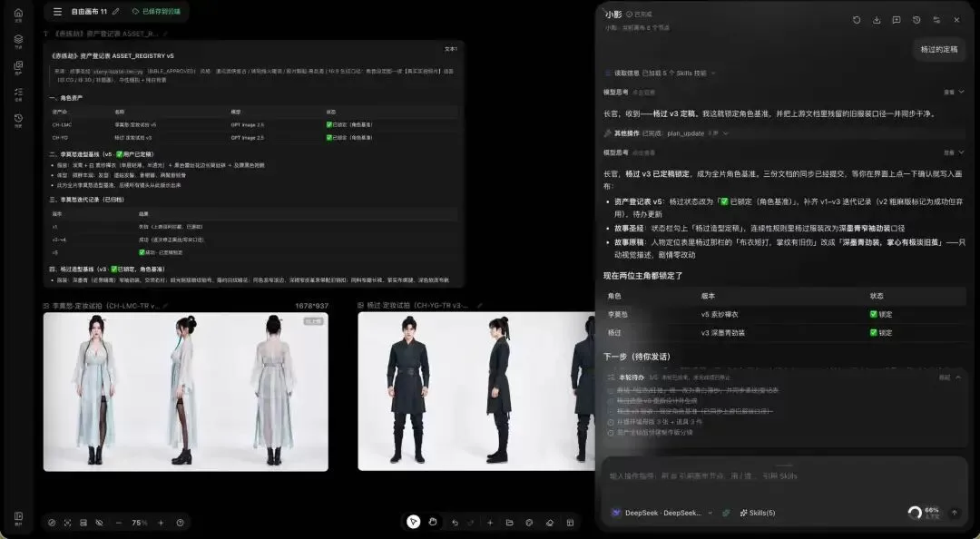Image resolution: width=980 pixels, height=539 pixels.
Task: Open the folder icon in the bottom toolbar
Action: tap(509, 523)
